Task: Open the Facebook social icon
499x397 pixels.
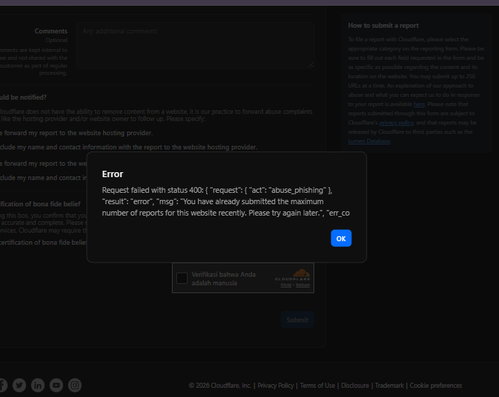Action: click(x=3, y=385)
